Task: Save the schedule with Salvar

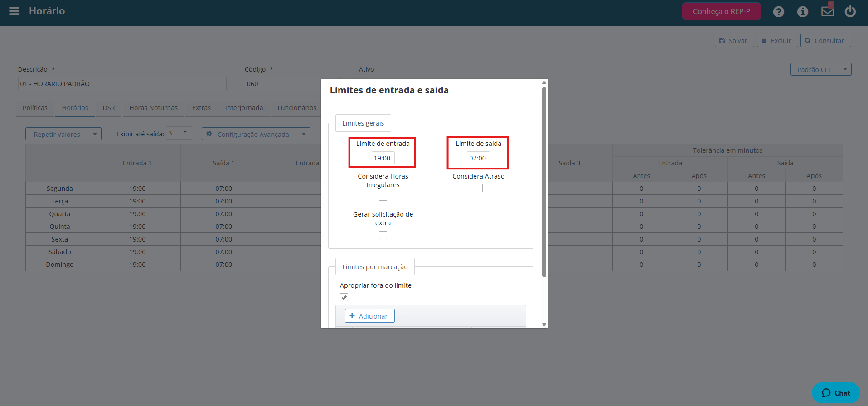Action: point(734,40)
